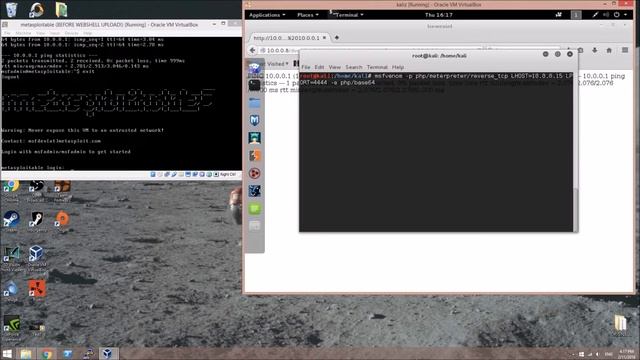Open the Help menu in Kali terminal
Viewport: 640px width, 360px height.
point(398,67)
